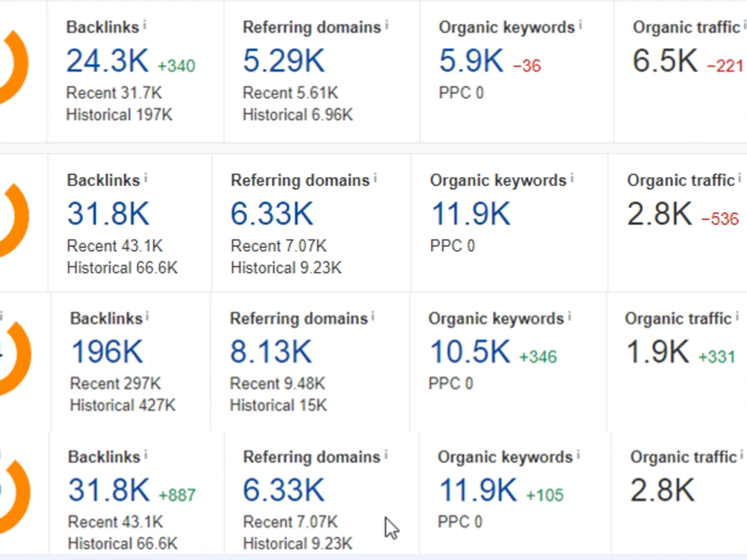747x560 pixels.
Task: Click info icon beside second row Referring domains
Action: coord(376,178)
